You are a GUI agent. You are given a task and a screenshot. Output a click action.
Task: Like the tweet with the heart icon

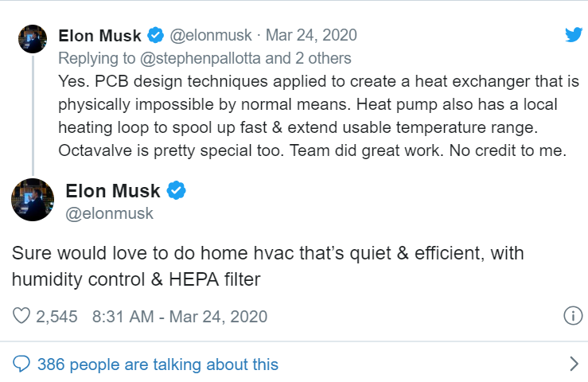pyautogui.click(x=21, y=316)
